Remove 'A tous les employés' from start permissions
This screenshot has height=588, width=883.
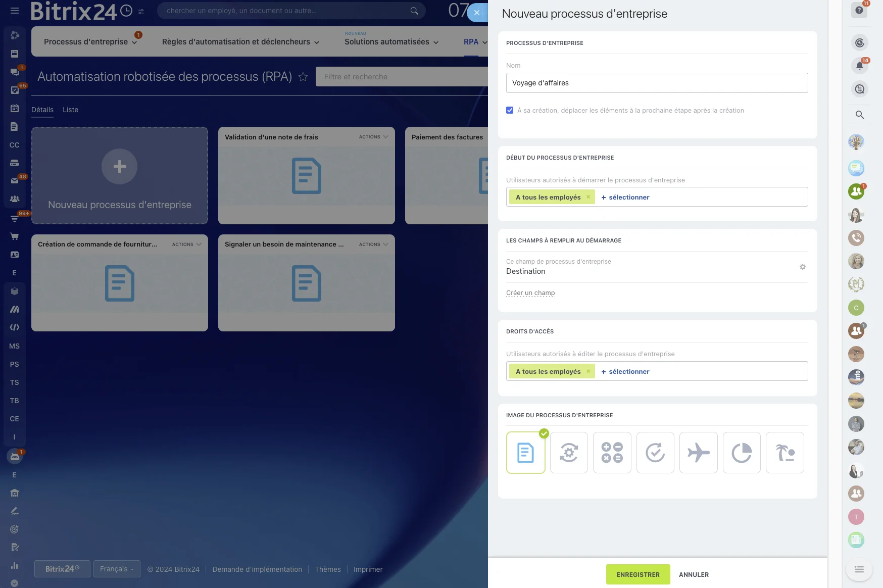tap(588, 197)
